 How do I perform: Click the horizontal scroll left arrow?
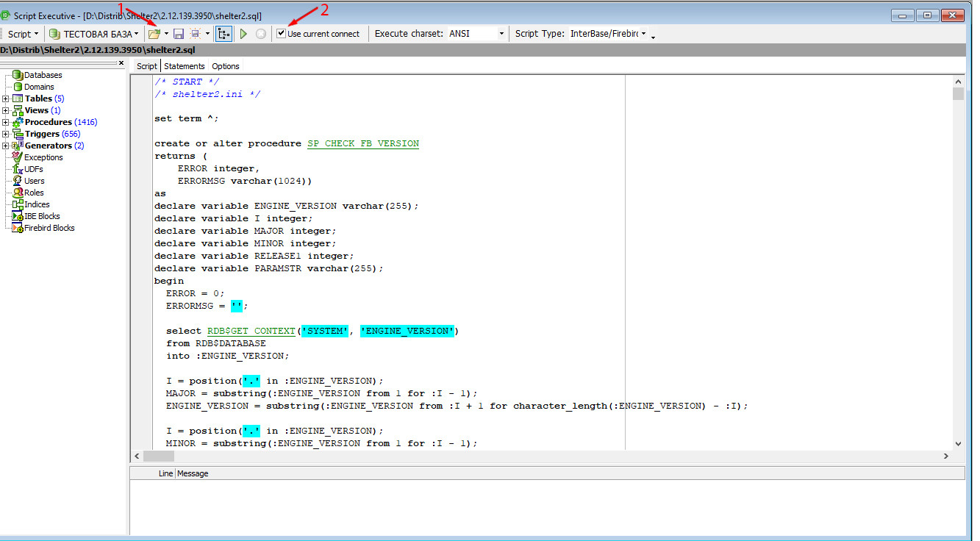click(136, 456)
